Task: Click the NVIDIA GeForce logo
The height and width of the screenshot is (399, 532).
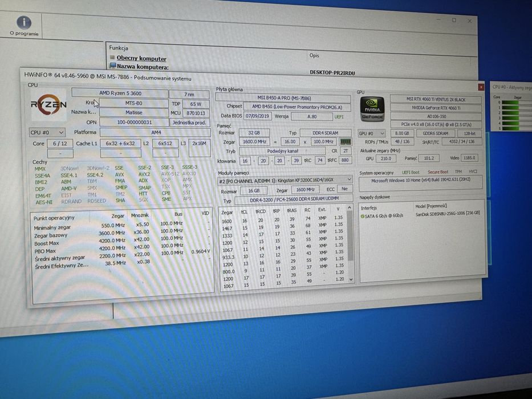Action: pos(372,109)
